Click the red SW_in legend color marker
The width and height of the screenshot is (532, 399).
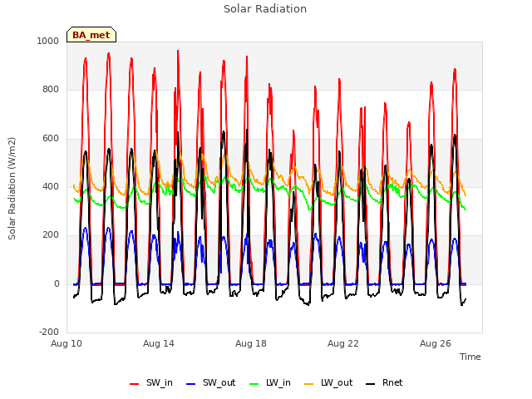coord(135,384)
